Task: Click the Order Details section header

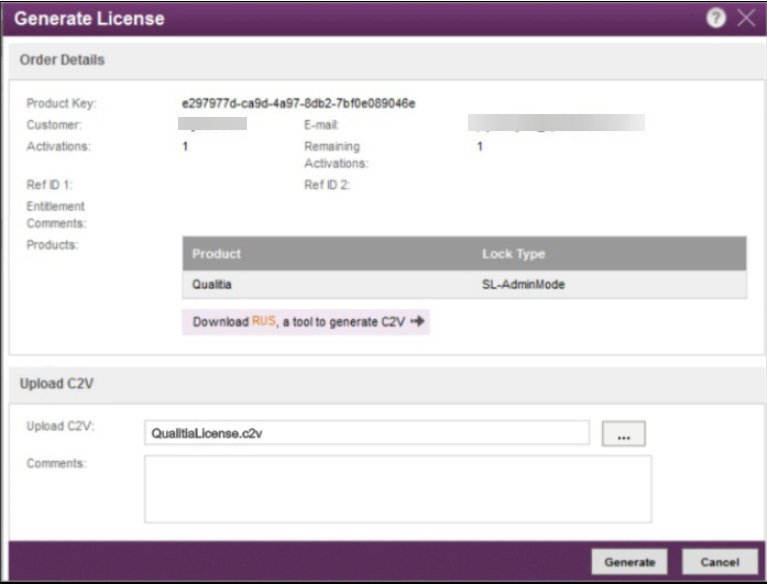Action: coord(62,60)
